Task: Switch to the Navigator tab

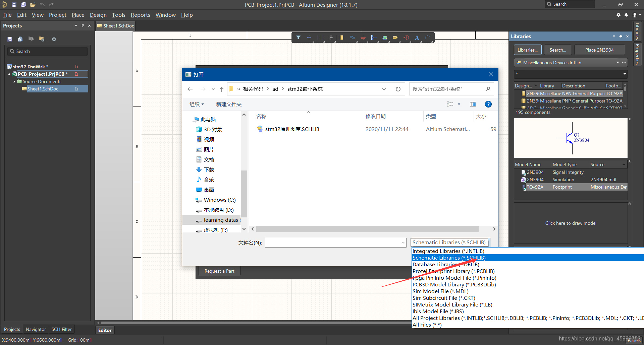Action: pos(36,329)
